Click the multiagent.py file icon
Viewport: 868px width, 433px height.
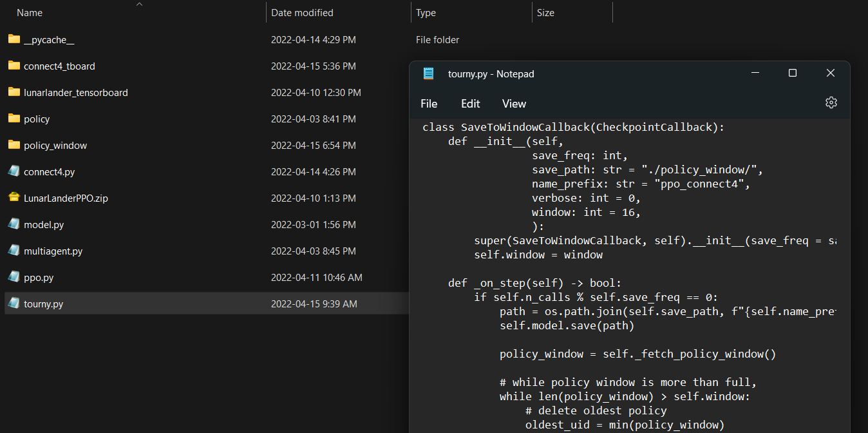coord(14,251)
